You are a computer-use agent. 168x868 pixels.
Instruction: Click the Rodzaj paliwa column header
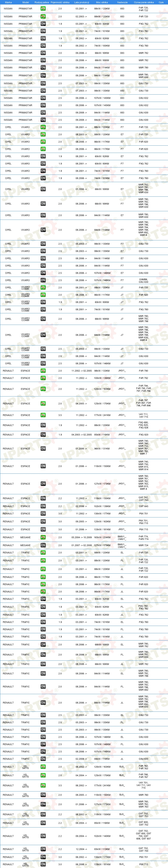tap(42, 2)
